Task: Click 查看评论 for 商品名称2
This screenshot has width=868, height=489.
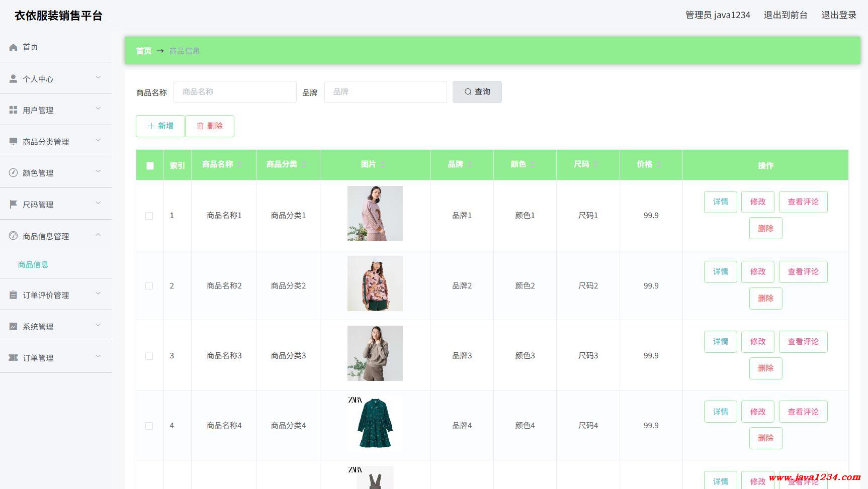Action: click(x=803, y=272)
